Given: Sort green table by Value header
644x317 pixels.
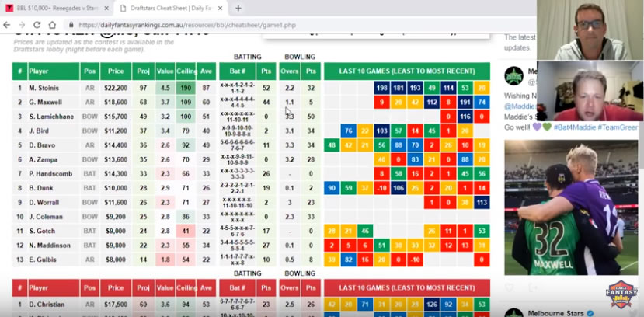Looking at the screenshot, I should (165, 71).
